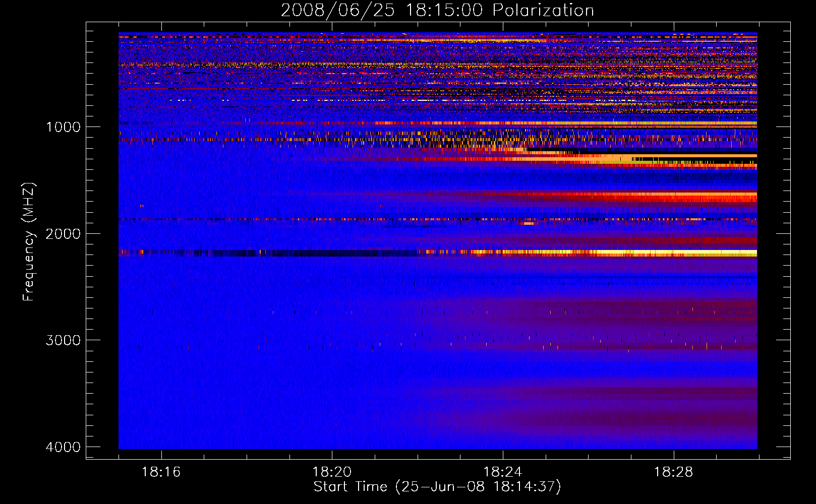
Task: Click the 3000 frequency tick label
Action: pyautogui.click(x=63, y=340)
